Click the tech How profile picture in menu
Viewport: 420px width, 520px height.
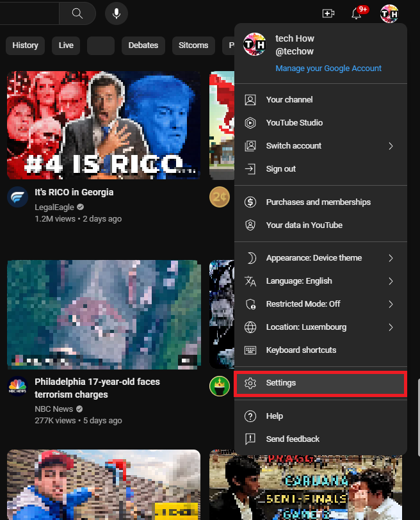(255, 44)
